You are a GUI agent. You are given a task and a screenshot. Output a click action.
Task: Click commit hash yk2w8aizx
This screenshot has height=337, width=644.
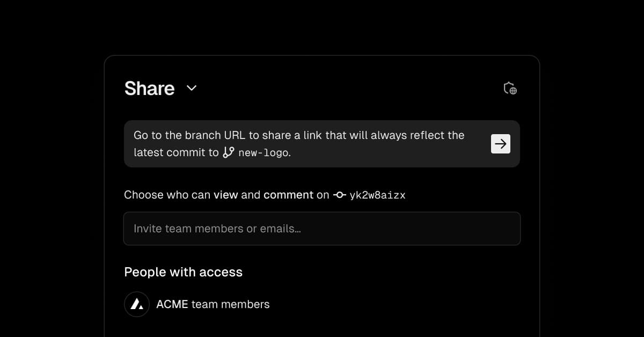377,195
